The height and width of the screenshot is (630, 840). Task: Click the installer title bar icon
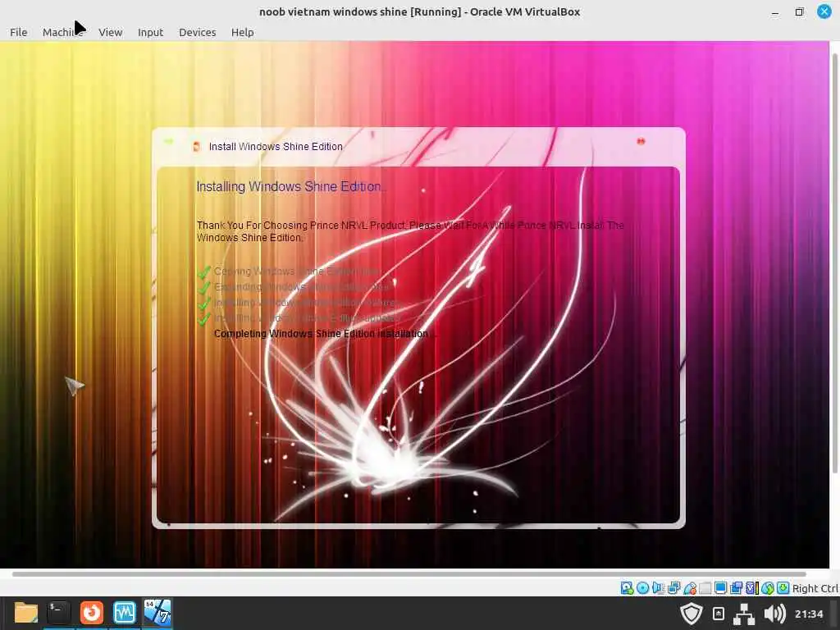197,146
